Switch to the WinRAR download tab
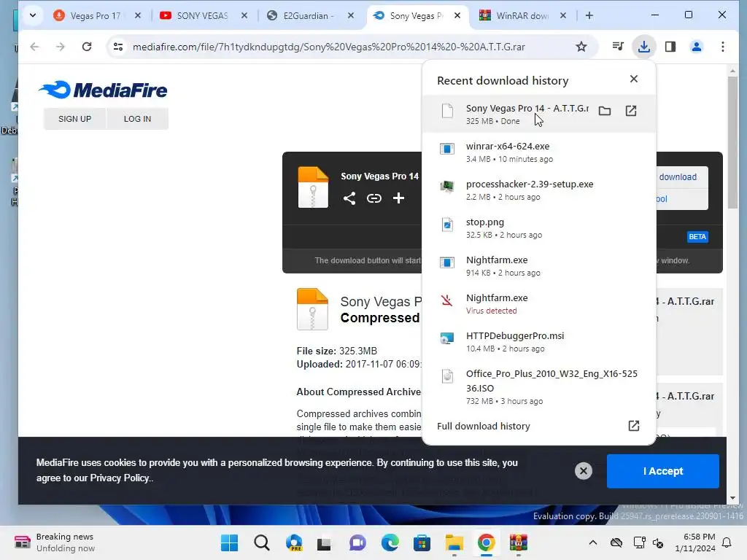The image size is (747, 560). [523, 16]
